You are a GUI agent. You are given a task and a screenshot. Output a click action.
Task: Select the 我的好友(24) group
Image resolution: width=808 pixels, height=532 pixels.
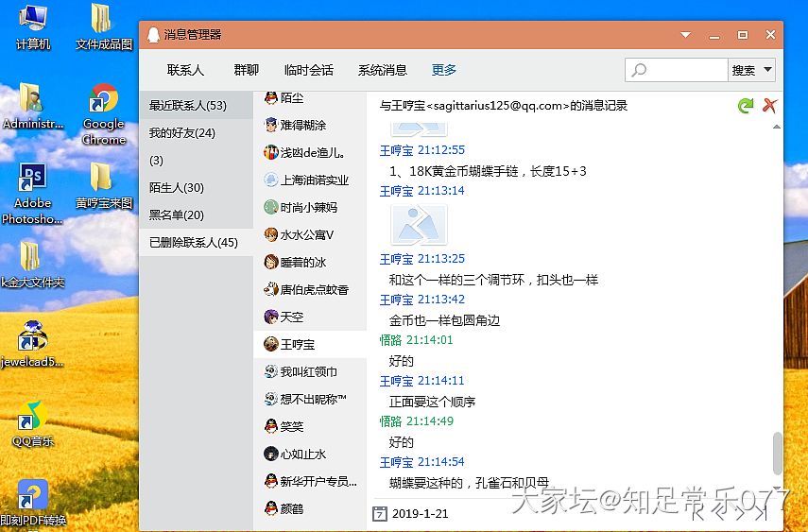click(x=182, y=133)
